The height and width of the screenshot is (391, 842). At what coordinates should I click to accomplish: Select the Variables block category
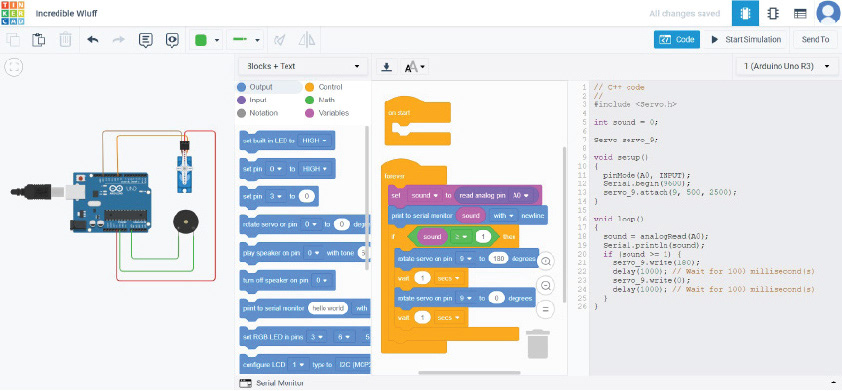tap(327, 113)
